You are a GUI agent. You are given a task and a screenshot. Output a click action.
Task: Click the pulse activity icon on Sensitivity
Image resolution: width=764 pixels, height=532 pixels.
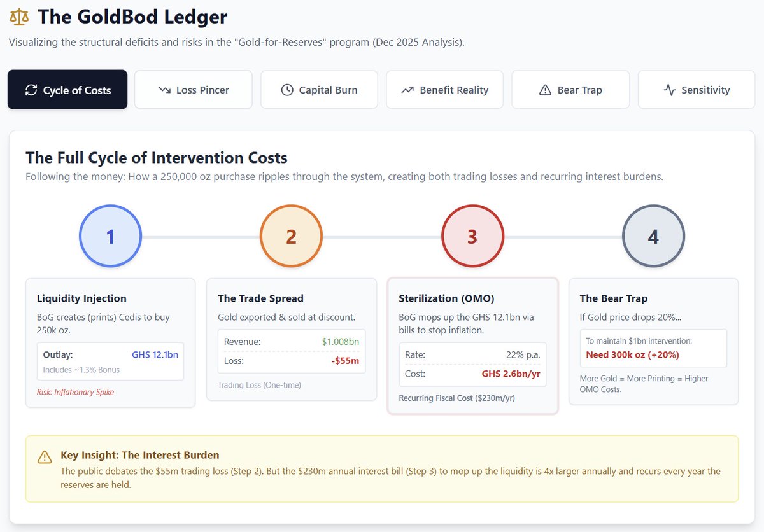click(670, 90)
